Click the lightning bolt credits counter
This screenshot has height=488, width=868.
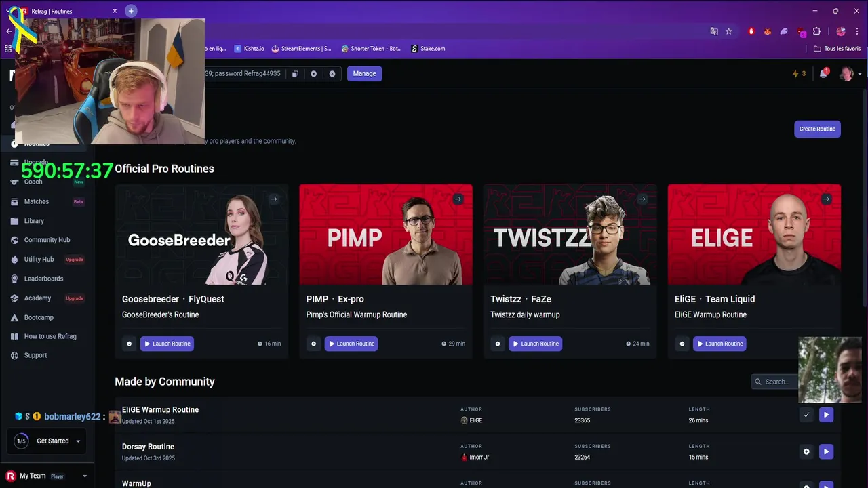[x=800, y=74]
